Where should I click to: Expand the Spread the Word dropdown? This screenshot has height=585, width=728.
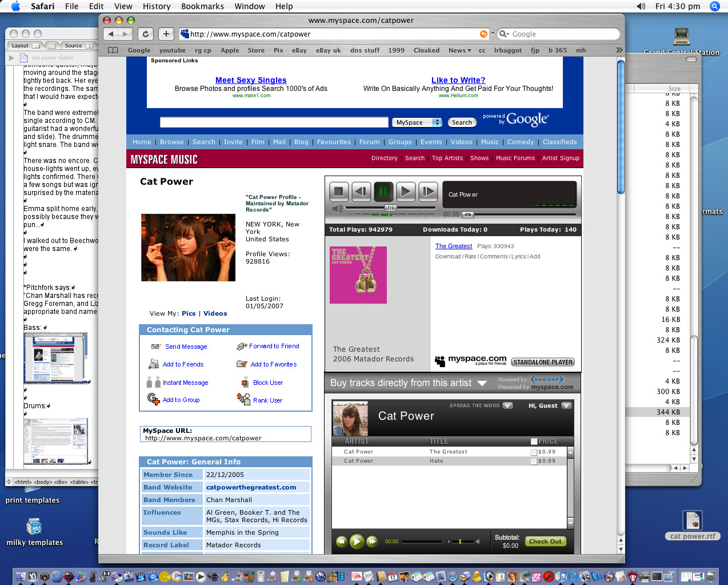pos(507,405)
